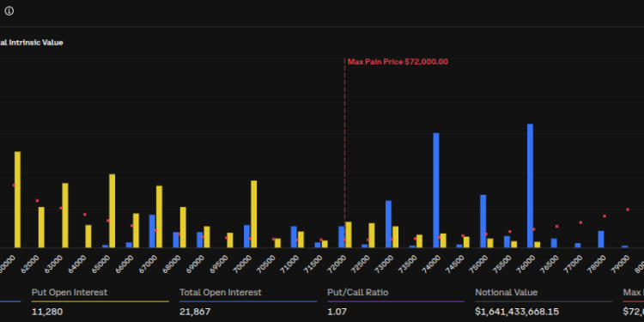Select the yellow put bar at 68000 strike

[183, 228]
